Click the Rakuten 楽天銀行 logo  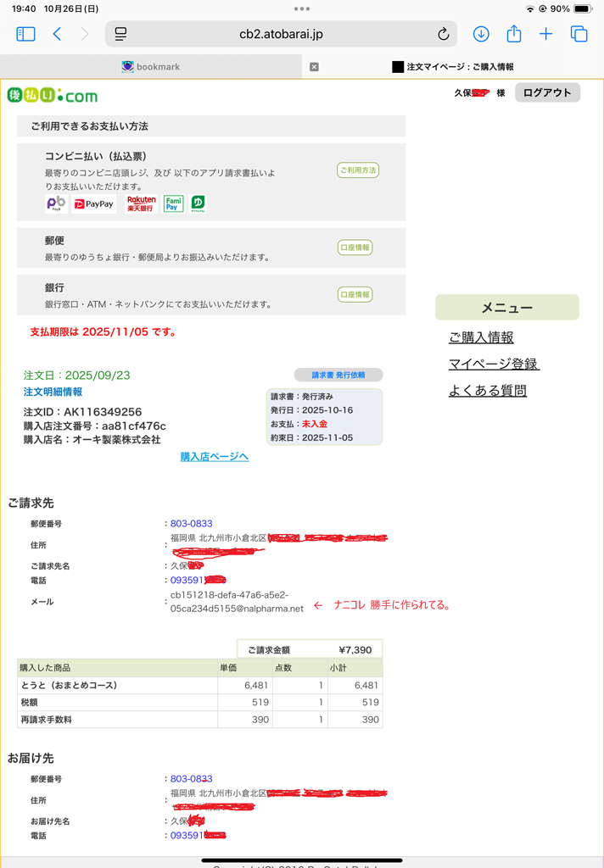coord(142,203)
